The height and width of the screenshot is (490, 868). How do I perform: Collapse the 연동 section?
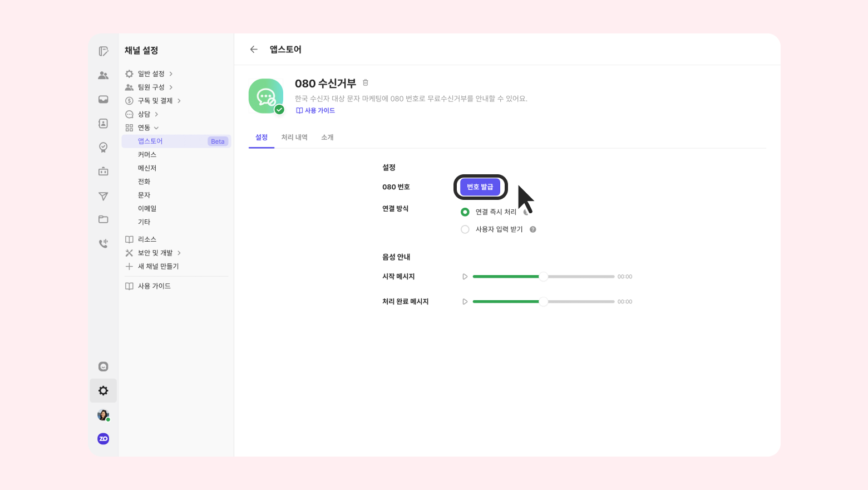click(142, 128)
